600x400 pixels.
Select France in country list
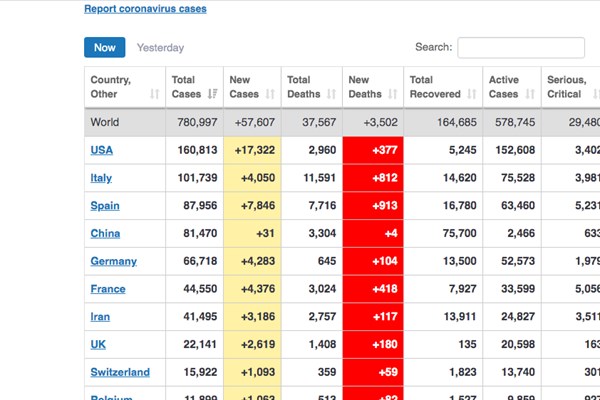coord(108,289)
